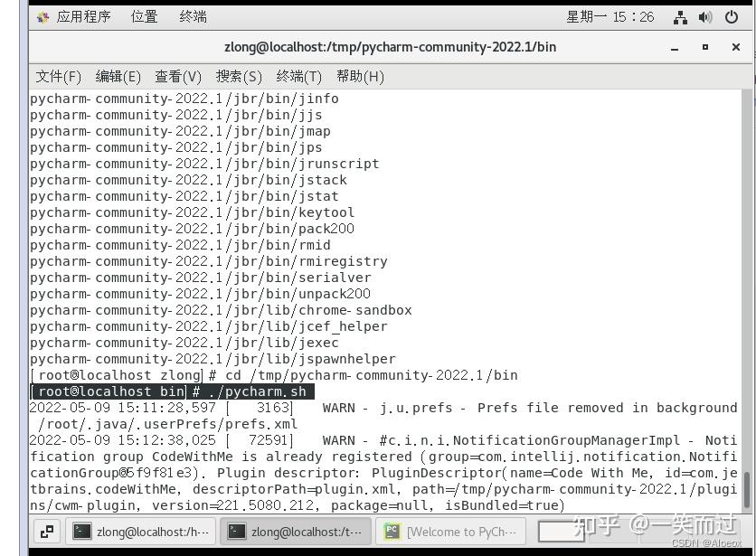
Task: Open the 文件(F) menu
Action: coord(58,76)
